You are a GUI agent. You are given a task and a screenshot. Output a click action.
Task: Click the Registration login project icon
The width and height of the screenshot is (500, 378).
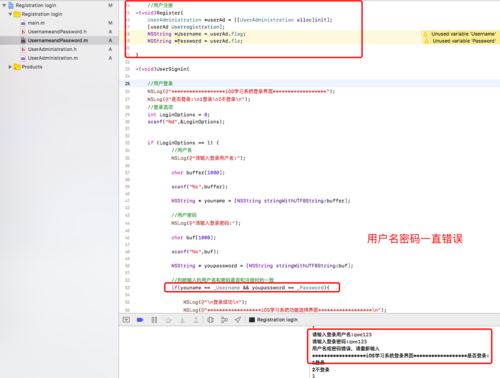click(11, 5)
